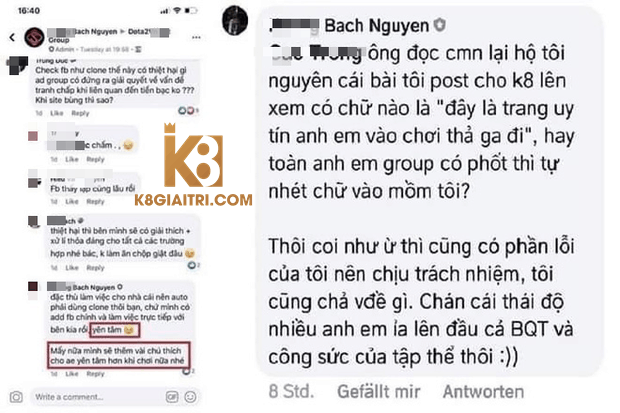Tap the reaction count on the 'thiệt hại' comment
620x413 pixels.
point(193,265)
